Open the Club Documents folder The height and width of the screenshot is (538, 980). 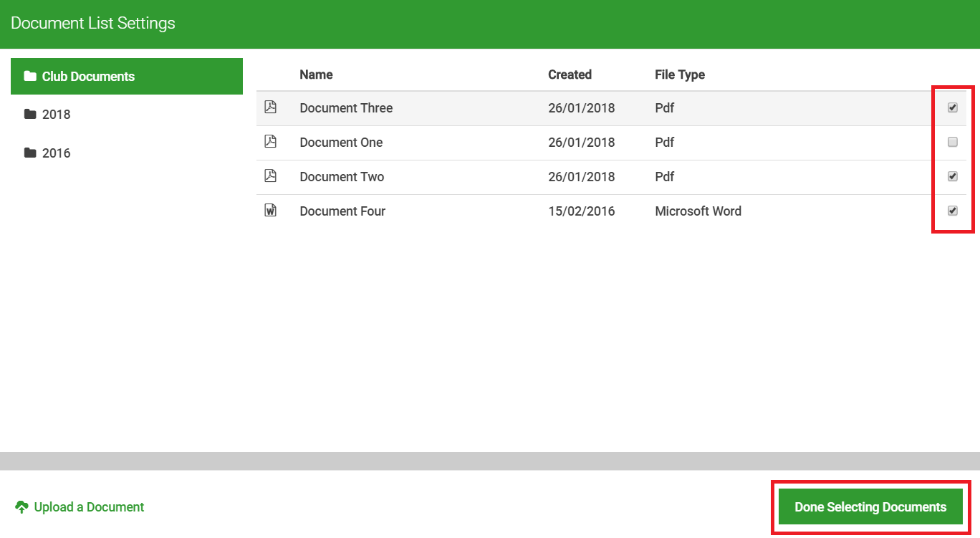coord(127,76)
